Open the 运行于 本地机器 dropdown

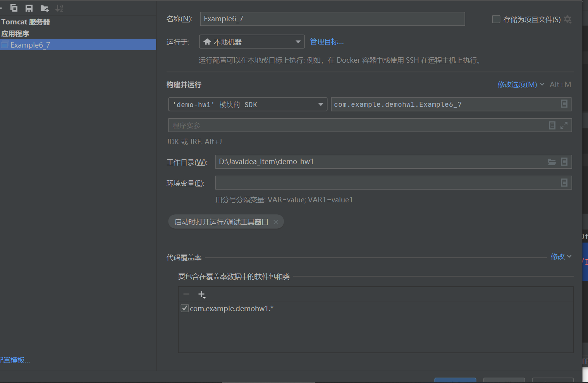[251, 41]
